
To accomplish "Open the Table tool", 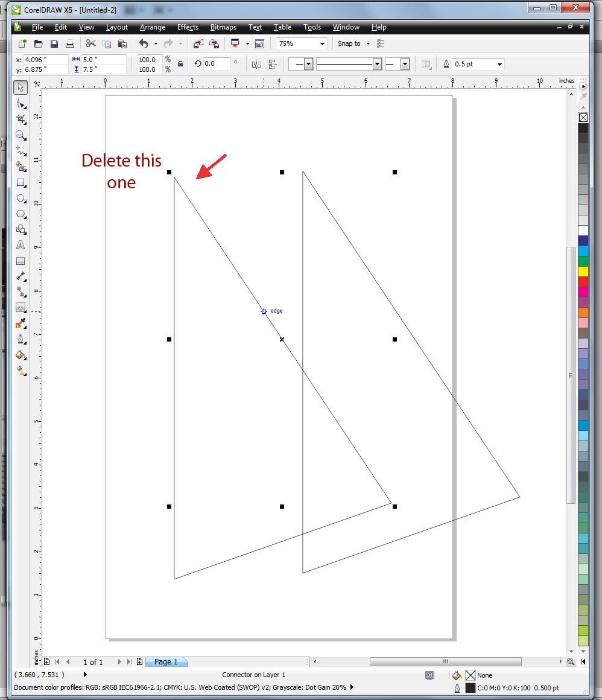I will tap(21, 261).
